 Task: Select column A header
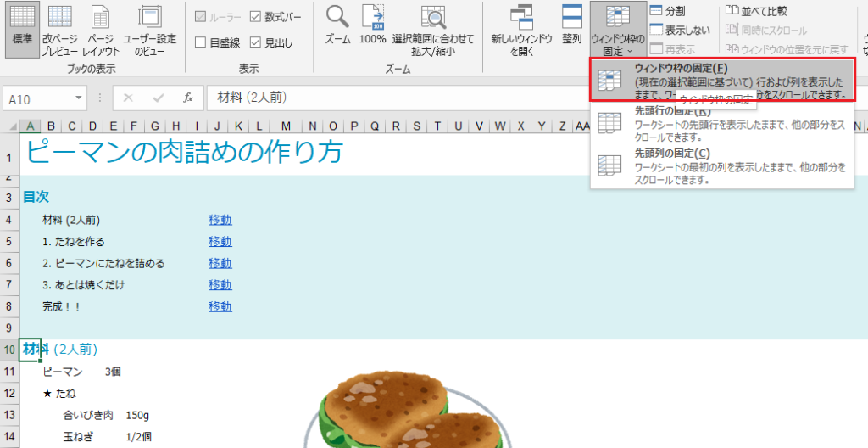pos(30,126)
